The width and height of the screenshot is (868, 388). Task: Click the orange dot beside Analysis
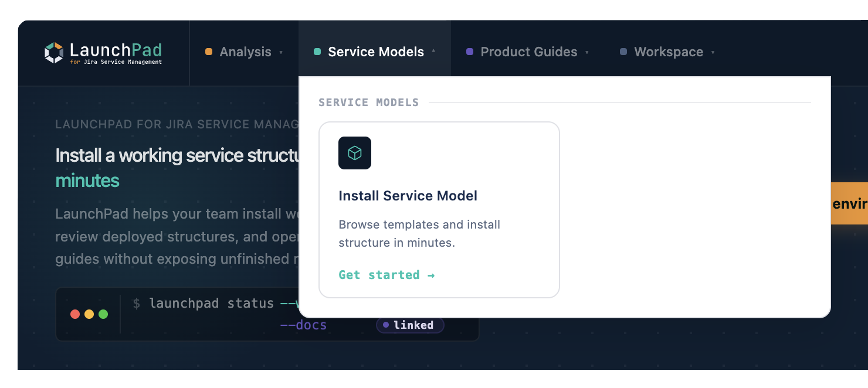pos(209,52)
